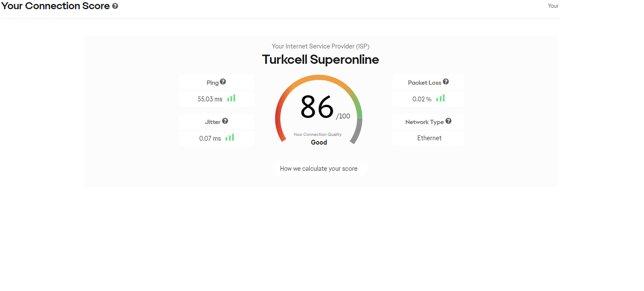Select the 55.03 ms ping reading
Screen dimensions: 644x291
[x=210, y=99]
